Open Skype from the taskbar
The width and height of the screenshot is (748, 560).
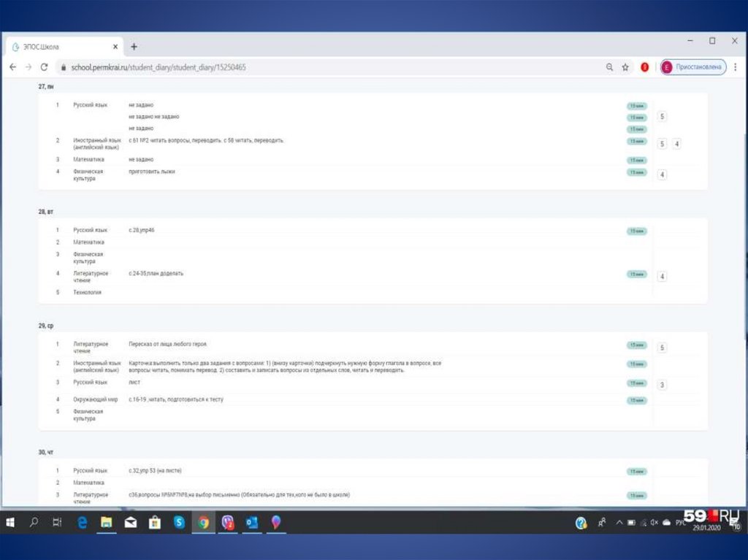point(179,523)
